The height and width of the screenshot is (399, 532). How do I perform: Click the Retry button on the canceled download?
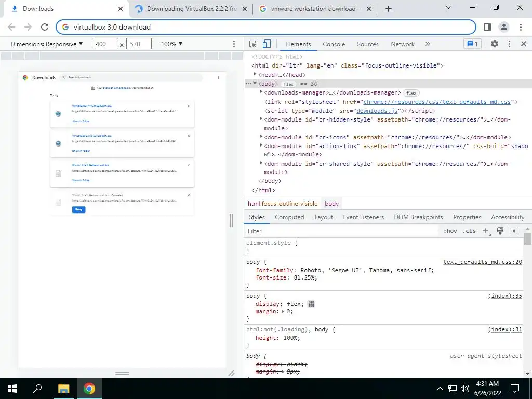point(79,210)
